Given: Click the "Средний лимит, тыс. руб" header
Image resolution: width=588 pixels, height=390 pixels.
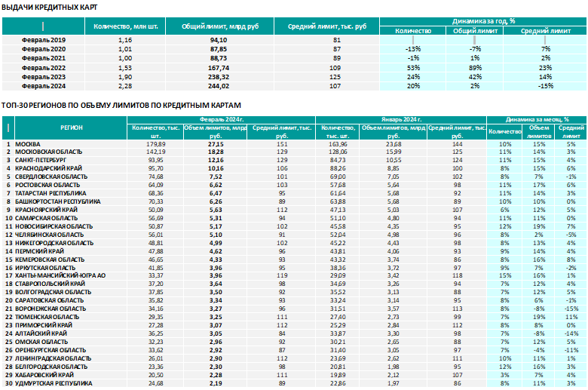Looking at the screenshot, I should (x=326, y=26).
